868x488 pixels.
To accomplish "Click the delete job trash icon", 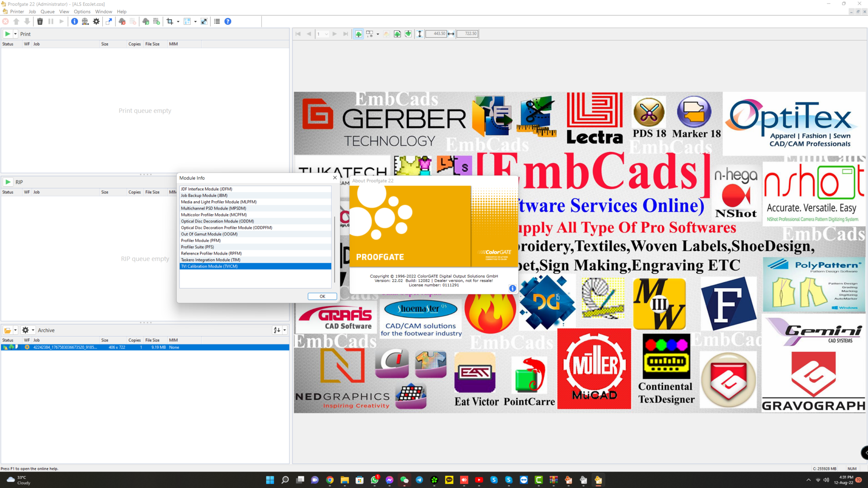I will (40, 21).
